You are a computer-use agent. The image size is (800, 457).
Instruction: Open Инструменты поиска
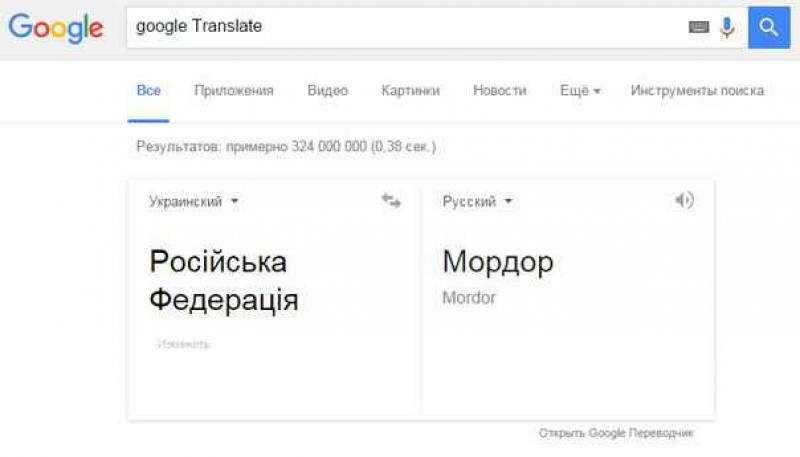pyautogui.click(x=697, y=90)
